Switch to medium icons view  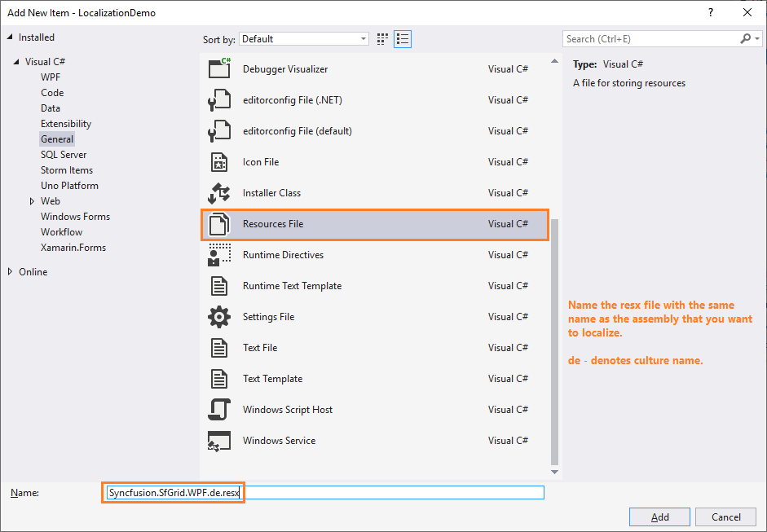382,39
